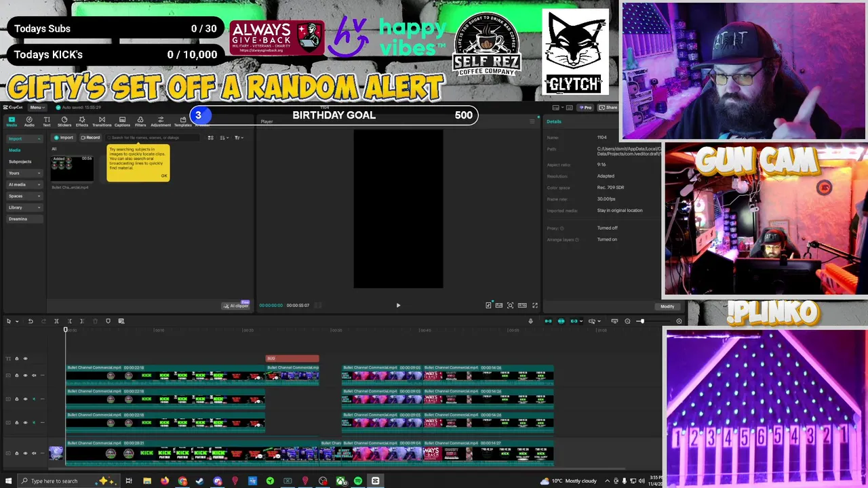The image size is (868, 488).
Task: Click the Import media button
Action: tap(64, 138)
